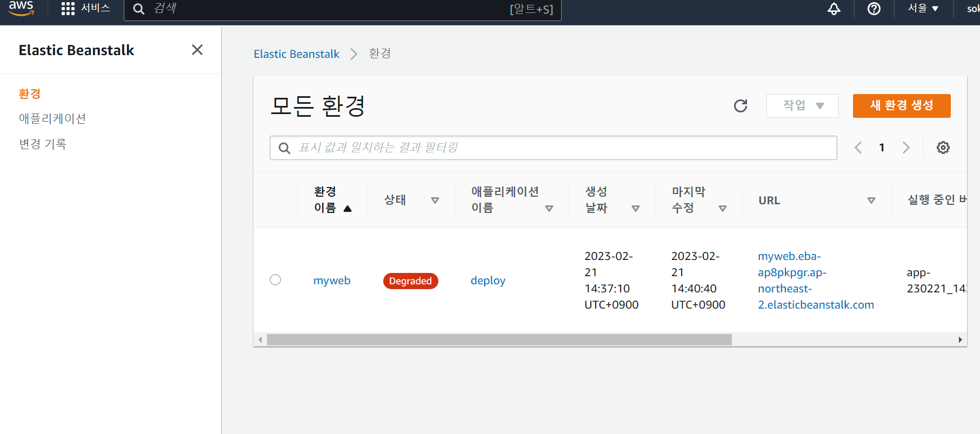This screenshot has width=980, height=434.
Task: Click Elastic Beanstalk breadcrumb link
Action: point(296,54)
